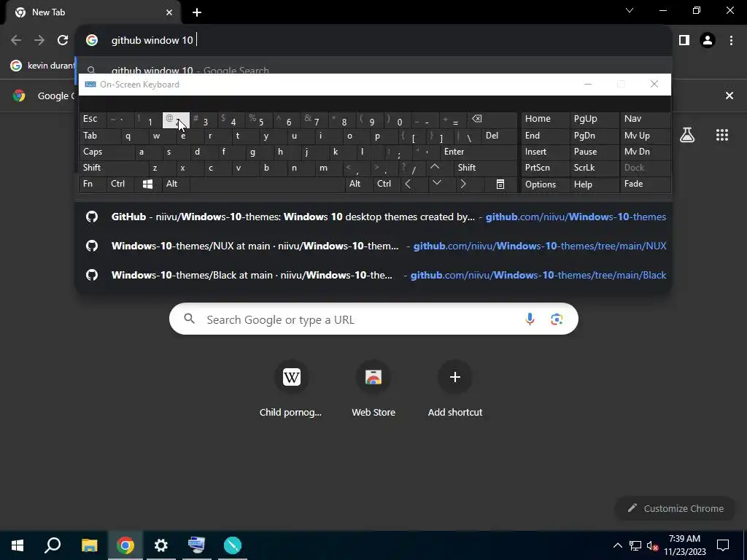Click the On-Screen Keyboard taskbar icon
The width and height of the screenshot is (747, 560).
point(197,545)
